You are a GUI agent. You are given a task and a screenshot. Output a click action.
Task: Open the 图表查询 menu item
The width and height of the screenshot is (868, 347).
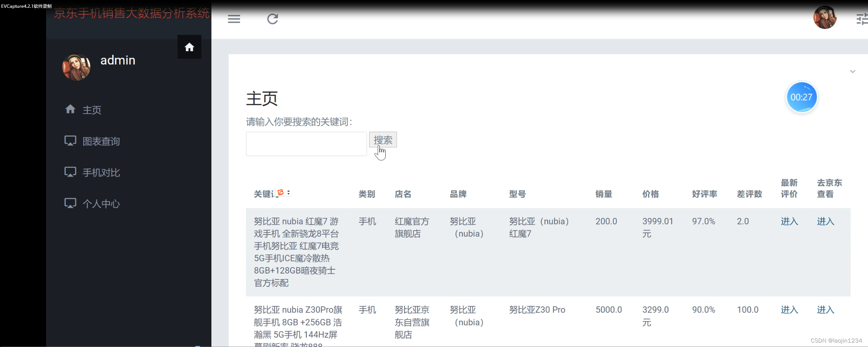click(x=101, y=141)
